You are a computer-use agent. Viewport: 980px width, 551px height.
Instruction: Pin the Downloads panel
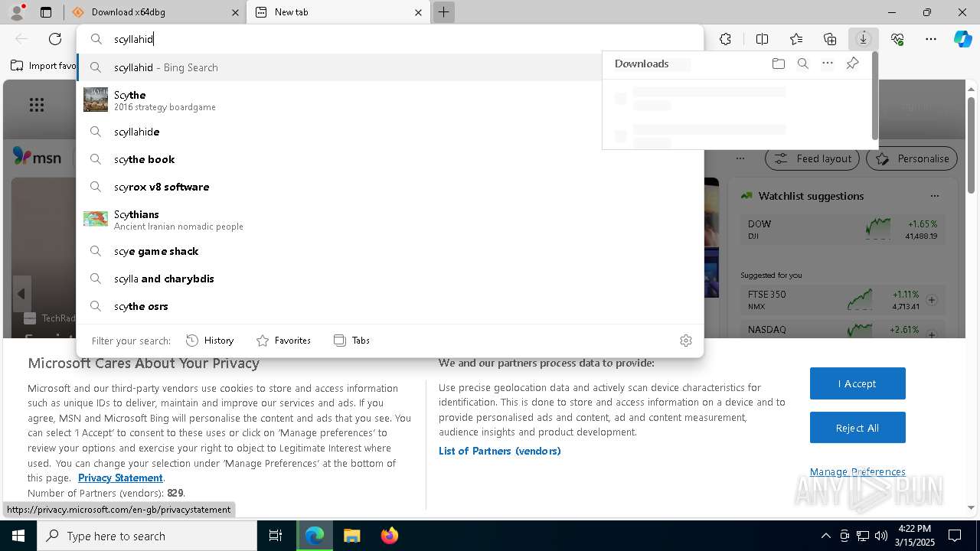pos(852,64)
